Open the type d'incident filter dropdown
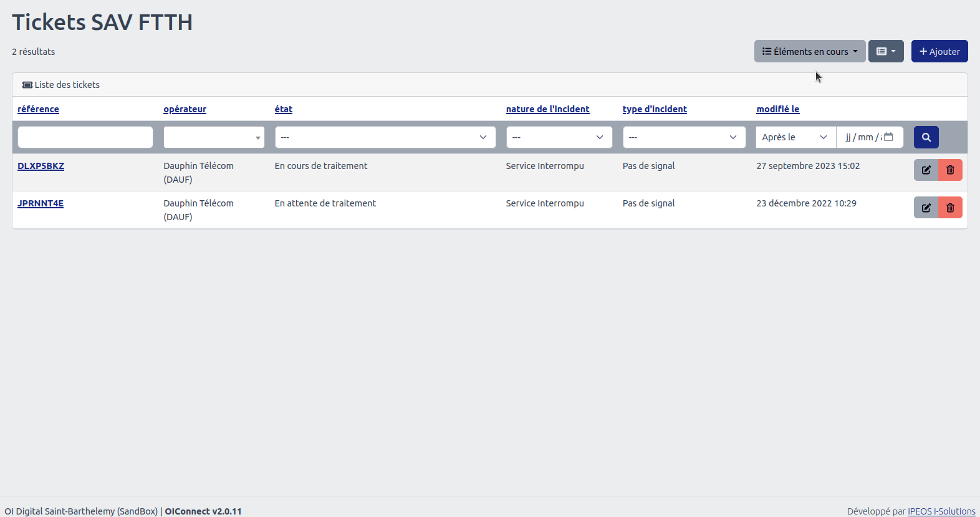 [x=683, y=137]
